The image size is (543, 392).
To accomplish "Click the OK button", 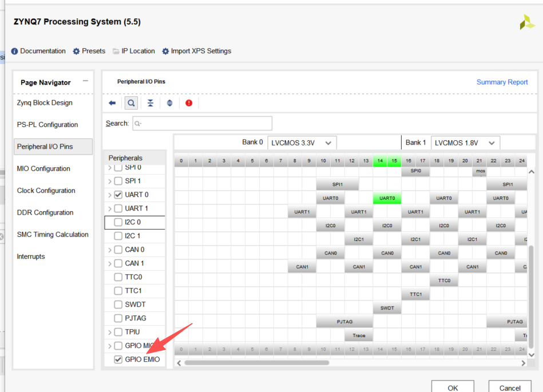I will 453,387.
